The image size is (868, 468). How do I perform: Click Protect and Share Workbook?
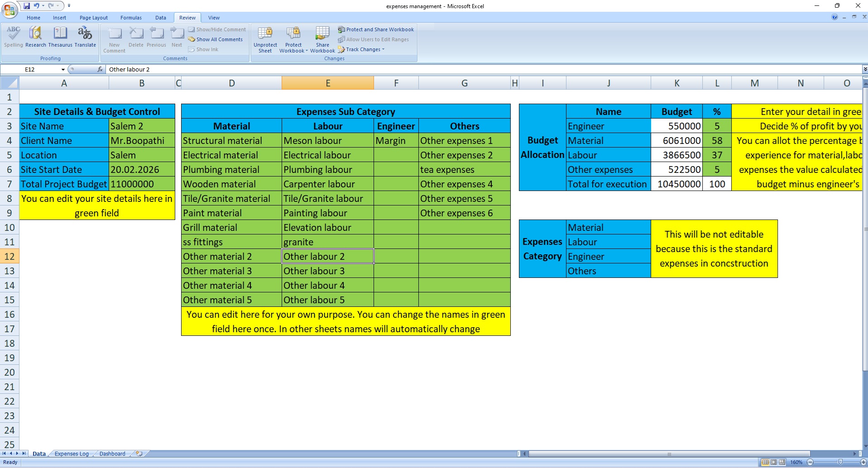[376, 29]
